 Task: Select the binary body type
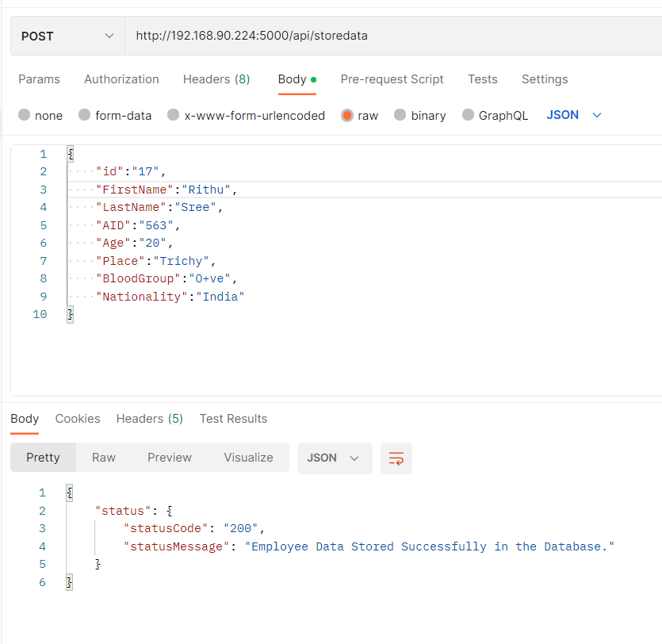(x=419, y=115)
